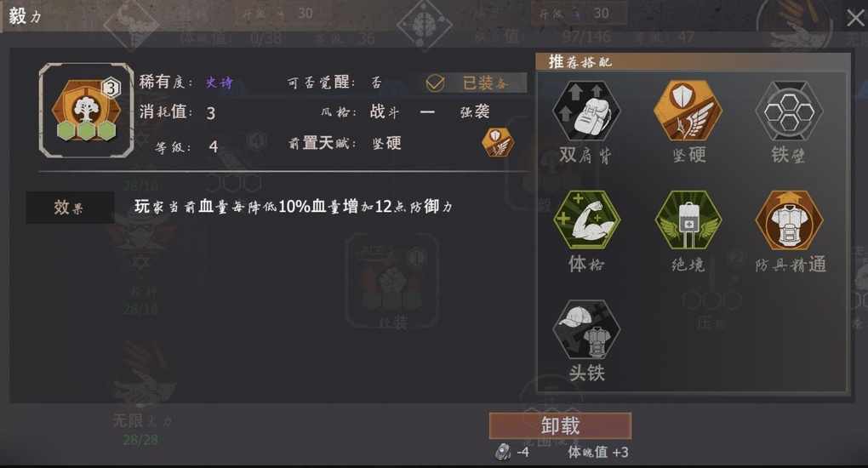Open the 绝境 medical bag talent icon

pyautogui.click(x=688, y=220)
